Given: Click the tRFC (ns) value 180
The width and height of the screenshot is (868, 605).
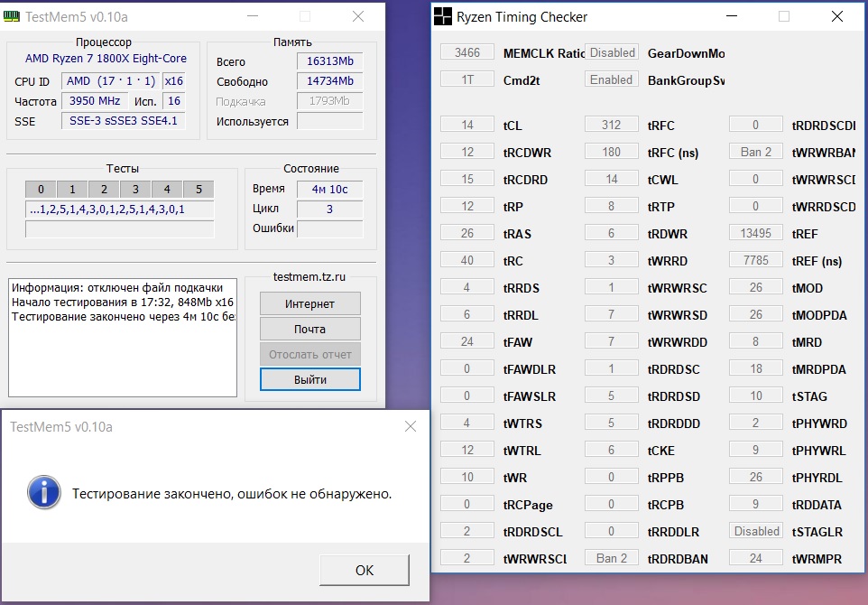Looking at the screenshot, I should click(612, 152).
